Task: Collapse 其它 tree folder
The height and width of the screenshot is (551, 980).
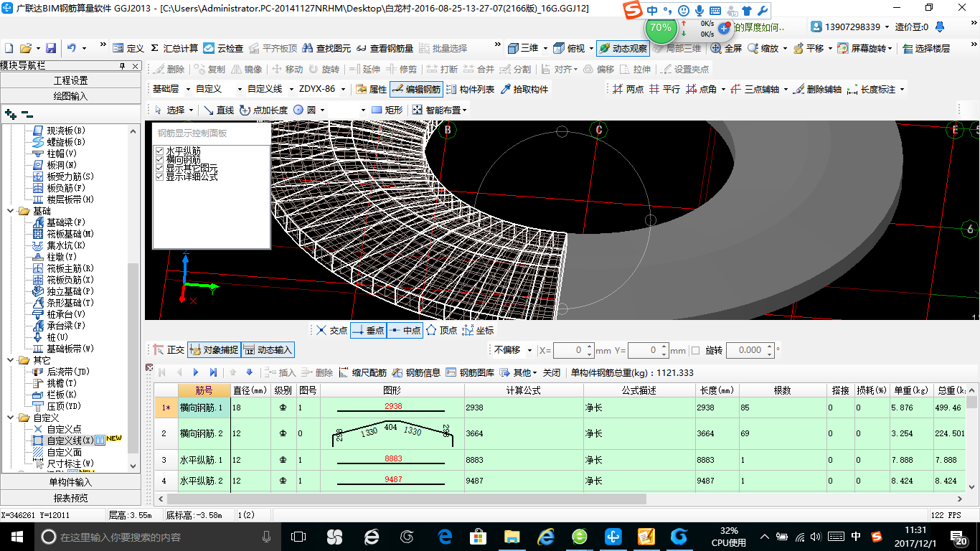Action: click(11, 360)
